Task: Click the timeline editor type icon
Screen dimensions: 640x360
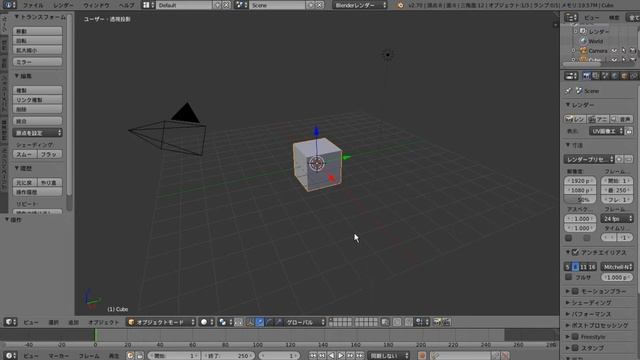Action: (x=10, y=356)
